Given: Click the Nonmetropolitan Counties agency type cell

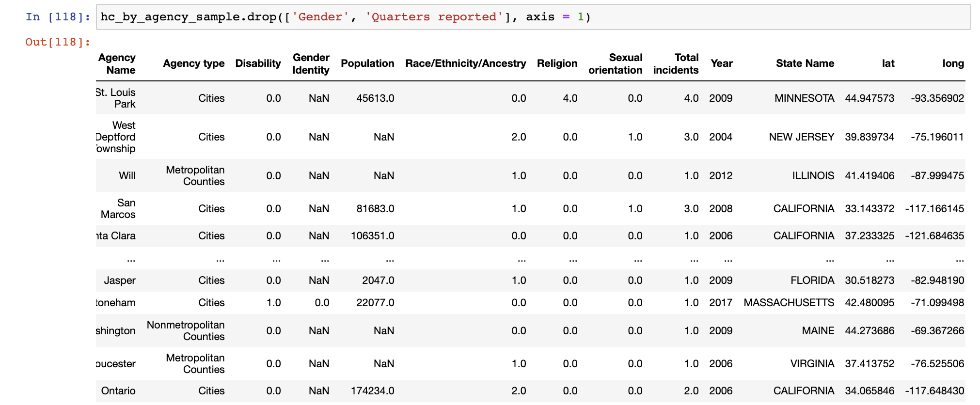Looking at the screenshot, I should (186, 331).
